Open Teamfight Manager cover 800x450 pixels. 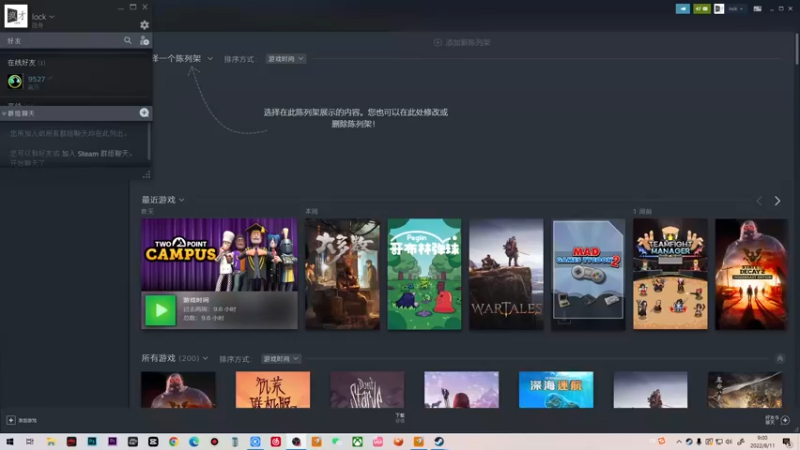click(x=670, y=274)
